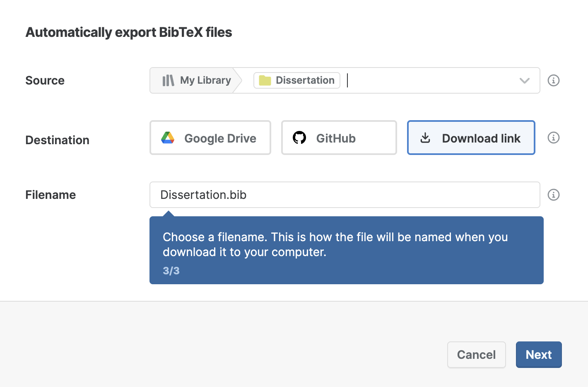
Task: Expand the Source dropdown chevron
Action: 524,80
